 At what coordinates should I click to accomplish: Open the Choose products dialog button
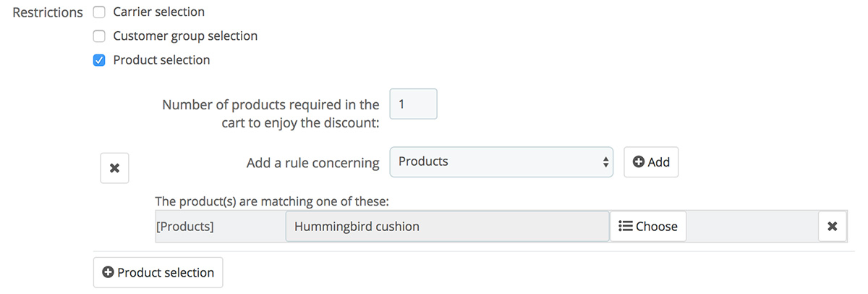pyautogui.click(x=648, y=227)
